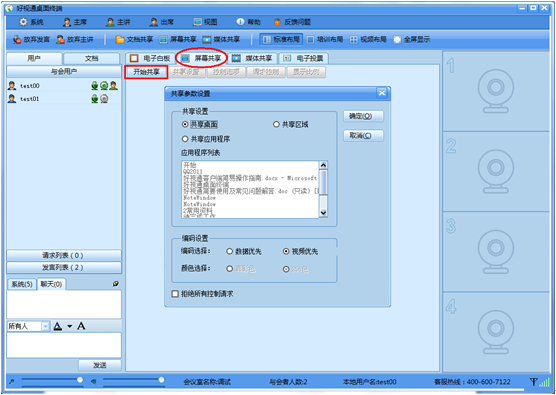Expand the text color dropdown arrow
Viewport: 556px width, 395px height.
coord(70,326)
